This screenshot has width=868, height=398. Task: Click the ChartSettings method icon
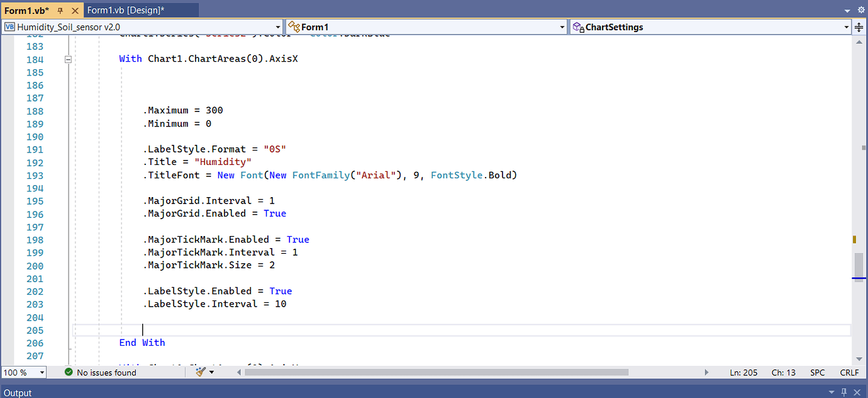click(x=577, y=26)
